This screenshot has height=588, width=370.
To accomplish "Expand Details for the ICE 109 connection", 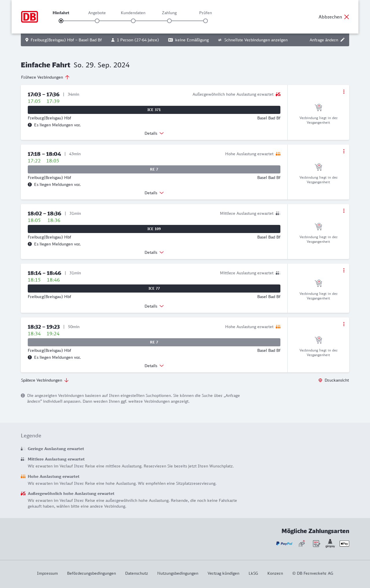I will pyautogui.click(x=154, y=252).
